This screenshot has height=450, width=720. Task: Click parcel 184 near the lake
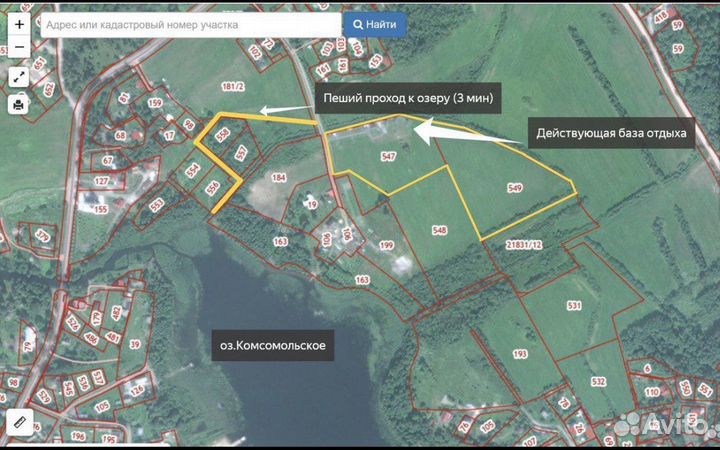click(x=279, y=178)
